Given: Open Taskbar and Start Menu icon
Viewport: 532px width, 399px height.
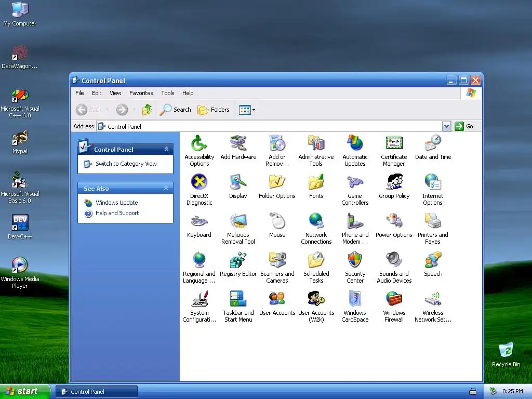Looking at the screenshot, I should pos(238,299).
